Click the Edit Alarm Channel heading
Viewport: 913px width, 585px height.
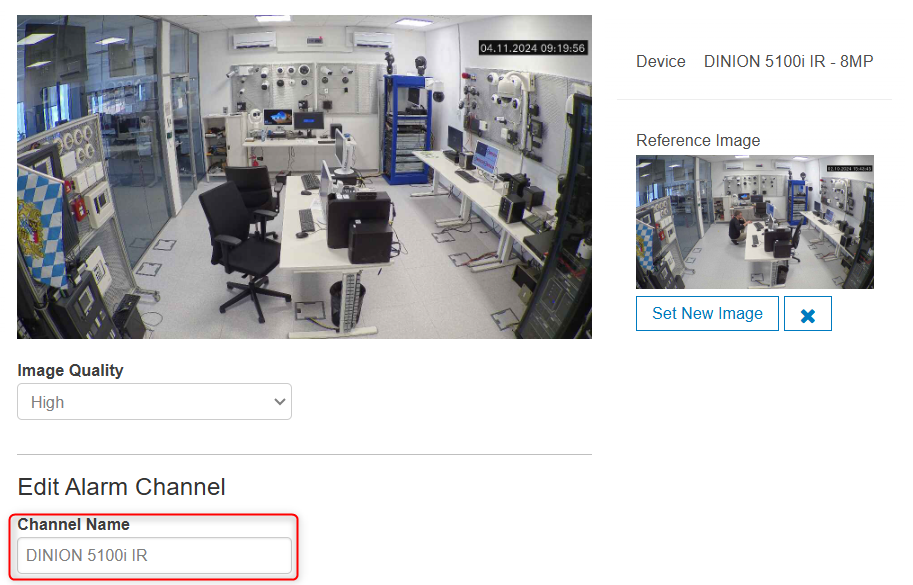coord(121,487)
